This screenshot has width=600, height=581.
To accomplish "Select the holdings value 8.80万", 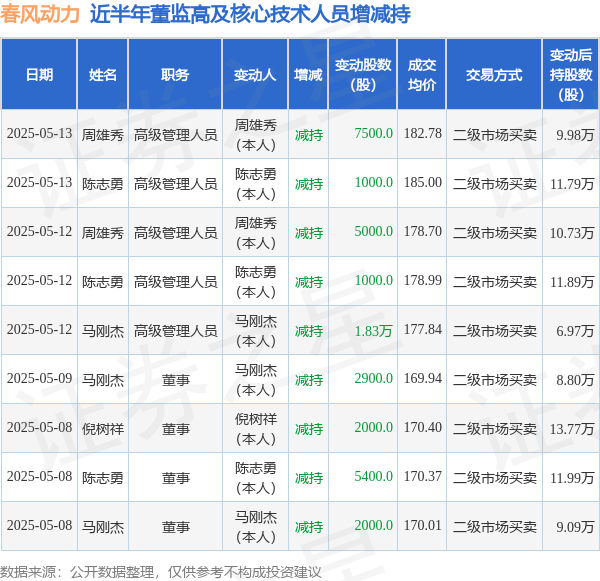I will click(575, 379).
